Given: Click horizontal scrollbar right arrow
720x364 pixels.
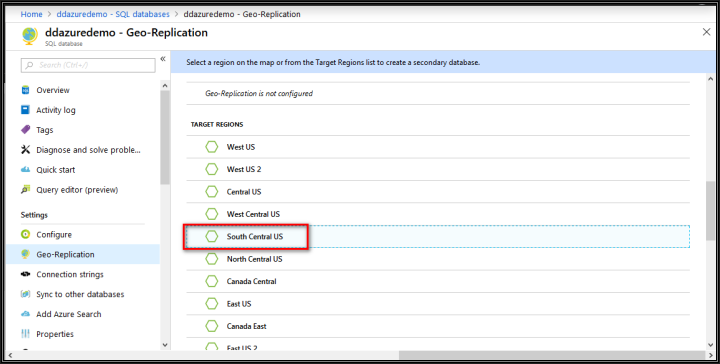Looking at the screenshot, I should pyautogui.click(x=710, y=355).
